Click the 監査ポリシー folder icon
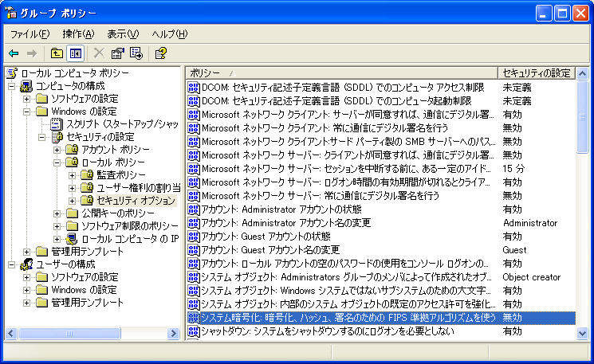The width and height of the screenshot is (594, 364). point(87,174)
